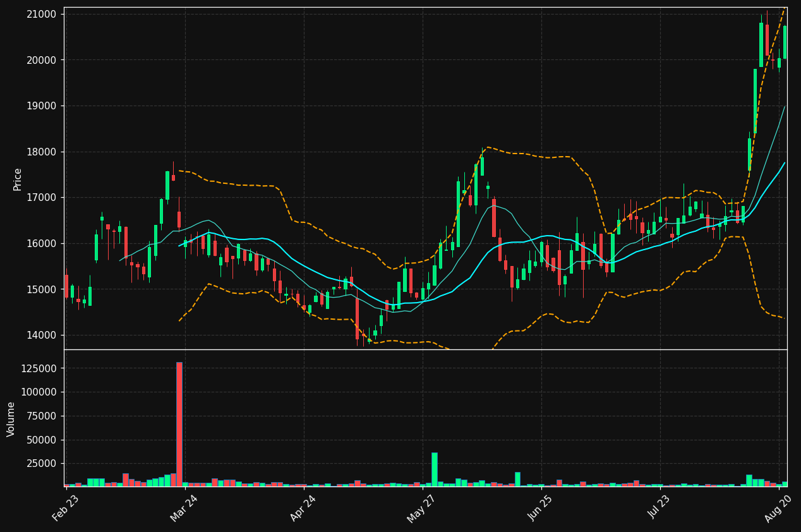
Task: Click the 125000 volume axis label
Action: (40, 368)
